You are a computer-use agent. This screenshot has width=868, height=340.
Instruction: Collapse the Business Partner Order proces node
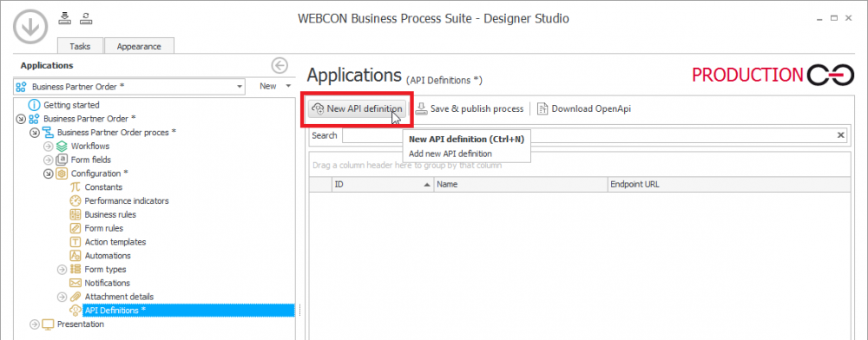pyautogui.click(x=35, y=133)
